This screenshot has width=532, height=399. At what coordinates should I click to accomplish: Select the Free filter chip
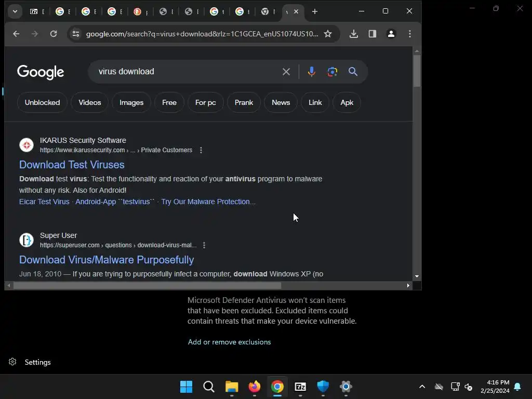point(169,102)
